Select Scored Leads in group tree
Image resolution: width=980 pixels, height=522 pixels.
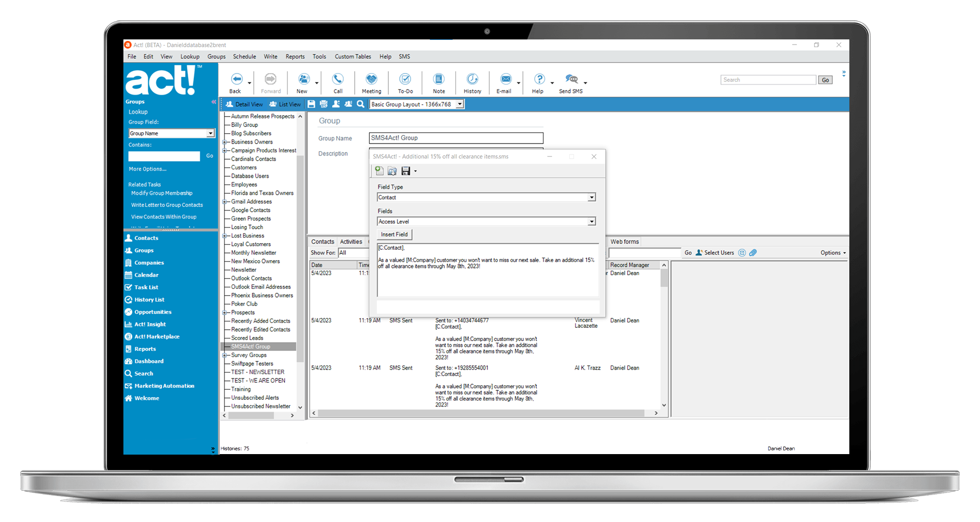(x=247, y=338)
